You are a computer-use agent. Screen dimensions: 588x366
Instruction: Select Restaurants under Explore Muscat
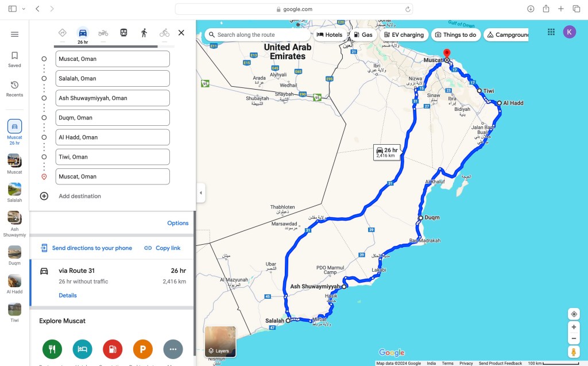pyautogui.click(x=52, y=349)
